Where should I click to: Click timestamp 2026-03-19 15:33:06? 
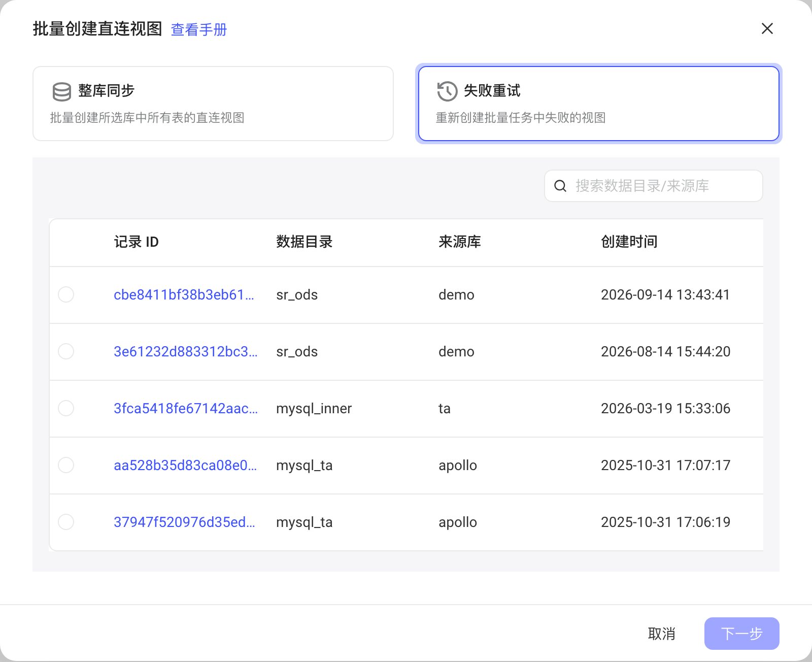(665, 408)
